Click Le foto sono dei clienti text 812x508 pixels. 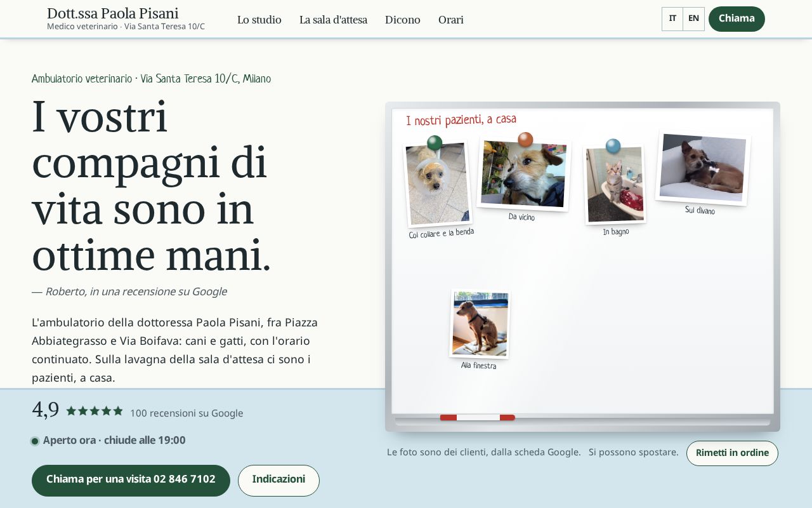[484, 453]
